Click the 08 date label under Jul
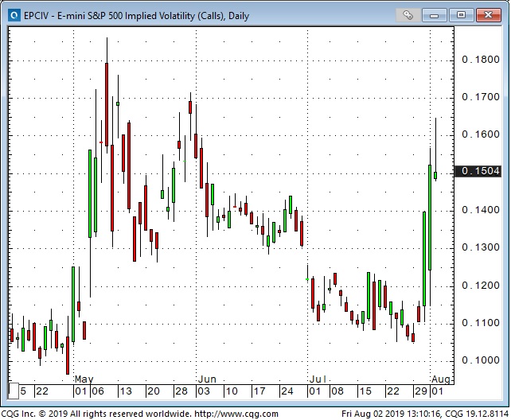Image resolution: width=511 pixels, height=420 pixels. 337,391
